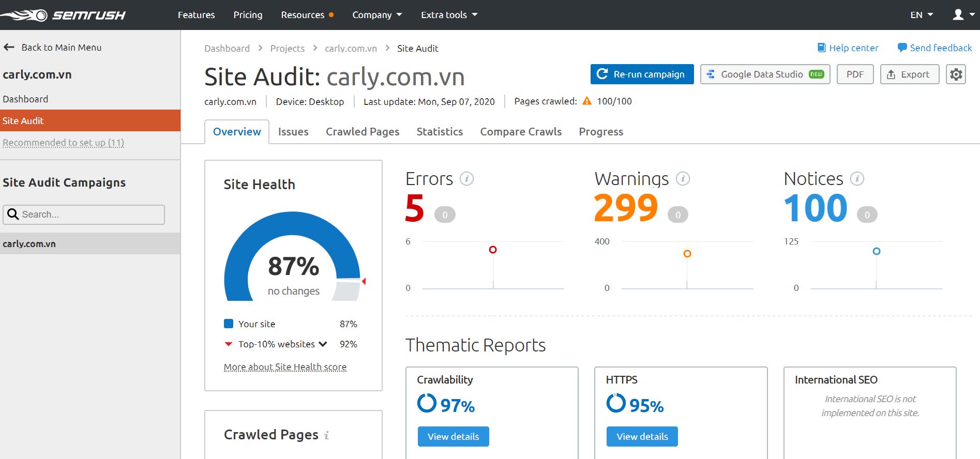The height and width of the screenshot is (459, 980).
Task: Click the orange warnings chart point
Action: point(687,254)
